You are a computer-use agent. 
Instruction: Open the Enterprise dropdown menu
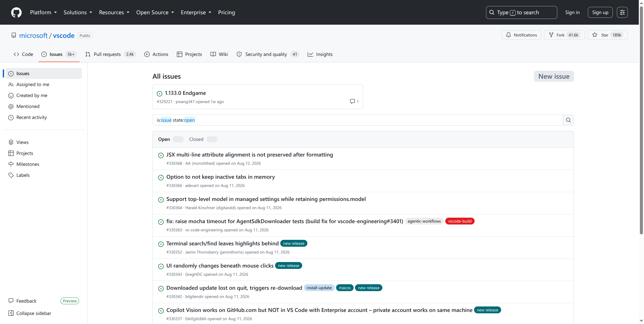point(196,12)
